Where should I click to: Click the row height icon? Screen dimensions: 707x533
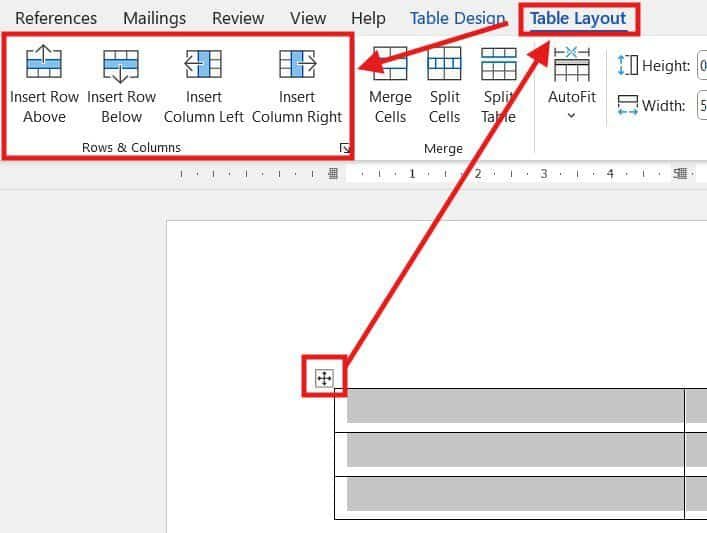click(x=627, y=65)
